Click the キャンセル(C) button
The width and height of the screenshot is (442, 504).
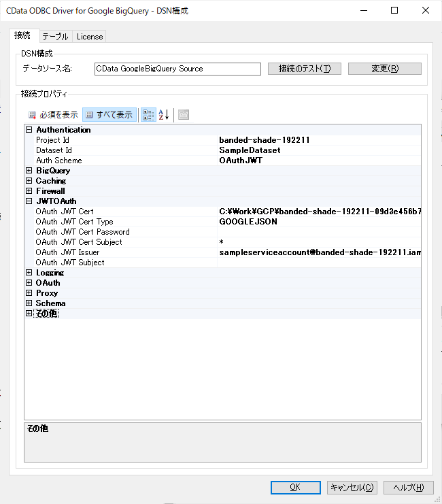click(352, 487)
